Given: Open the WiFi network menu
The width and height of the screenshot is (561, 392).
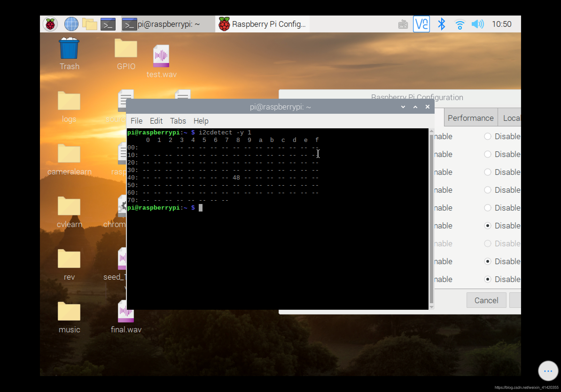Looking at the screenshot, I should [x=460, y=24].
